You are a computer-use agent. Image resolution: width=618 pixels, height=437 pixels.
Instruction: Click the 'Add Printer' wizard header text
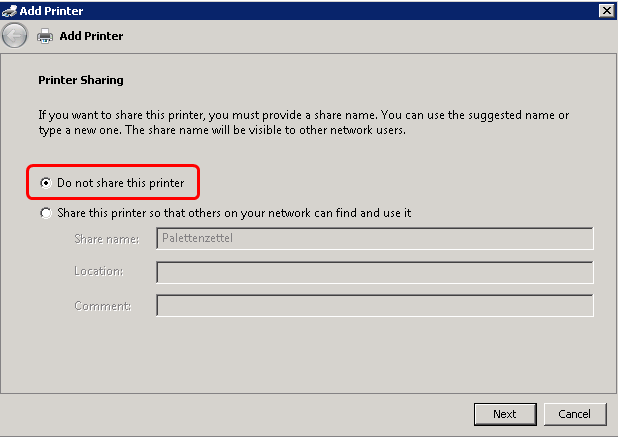(91, 36)
